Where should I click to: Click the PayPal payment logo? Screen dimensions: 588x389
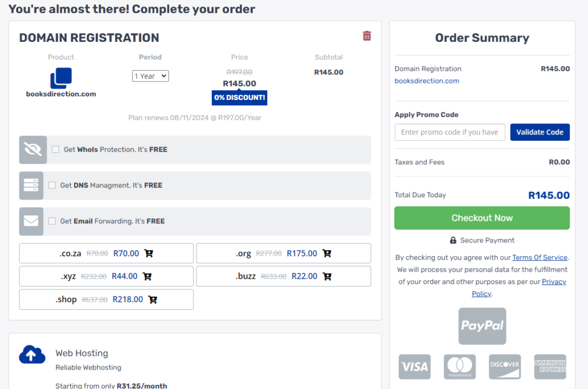pyautogui.click(x=482, y=326)
